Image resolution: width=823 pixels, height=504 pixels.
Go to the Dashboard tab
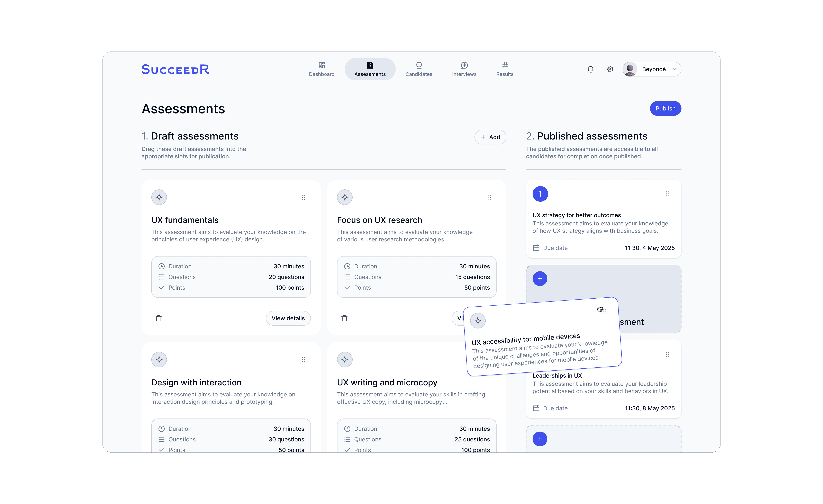pyautogui.click(x=322, y=69)
